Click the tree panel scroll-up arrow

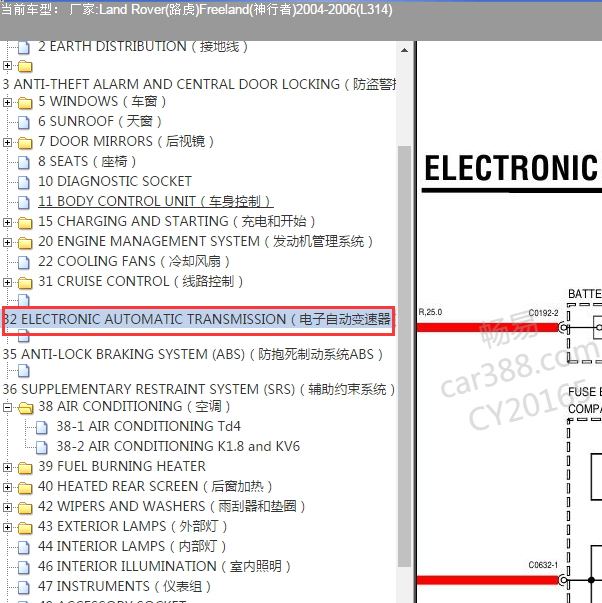(x=404, y=50)
